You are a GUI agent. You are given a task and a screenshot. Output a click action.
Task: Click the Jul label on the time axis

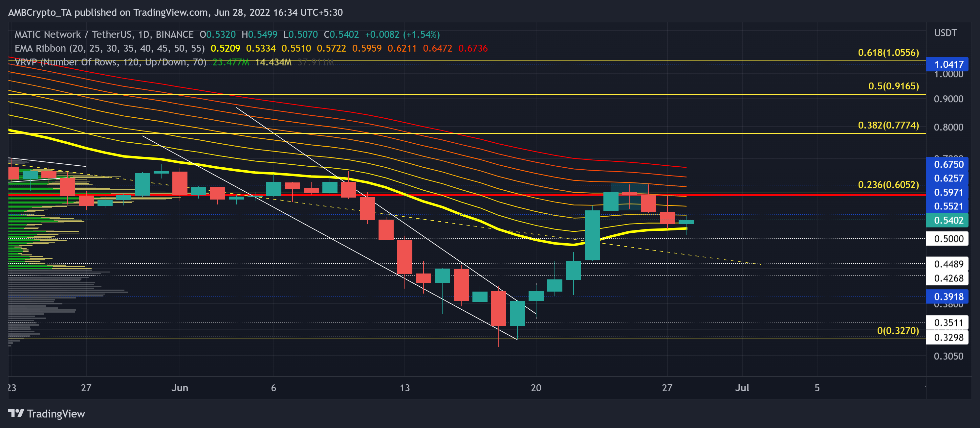(741, 388)
